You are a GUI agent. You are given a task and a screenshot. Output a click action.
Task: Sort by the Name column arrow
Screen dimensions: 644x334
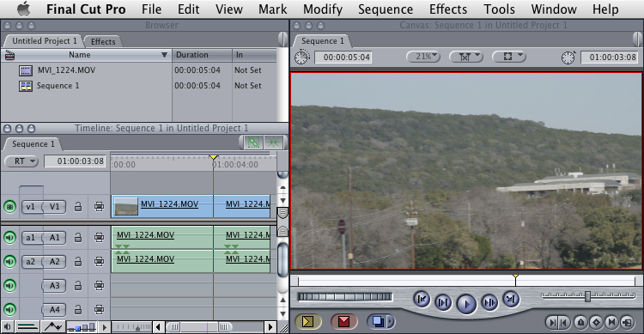164,55
